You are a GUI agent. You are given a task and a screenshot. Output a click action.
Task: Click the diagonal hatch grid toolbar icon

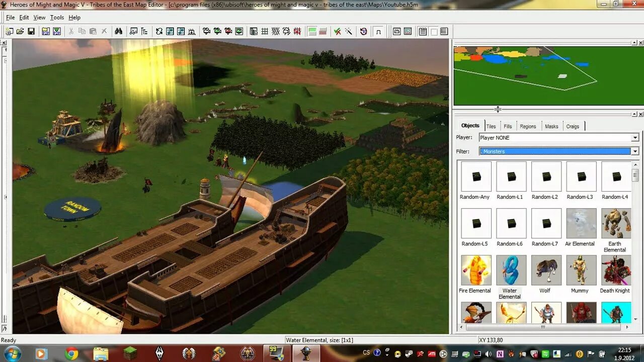coord(275,31)
